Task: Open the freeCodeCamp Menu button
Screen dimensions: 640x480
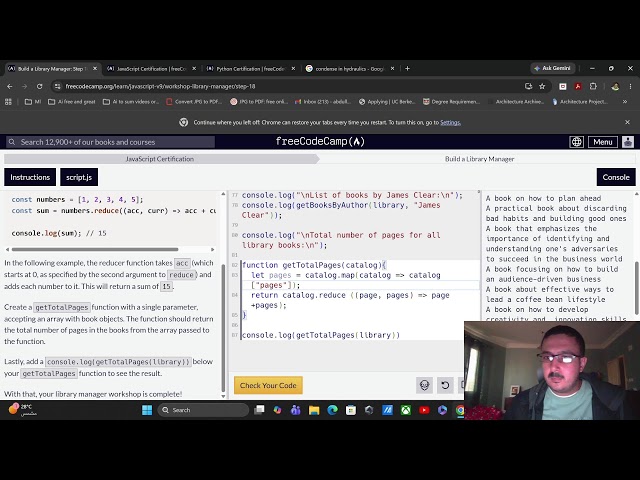Action: [x=603, y=142]
